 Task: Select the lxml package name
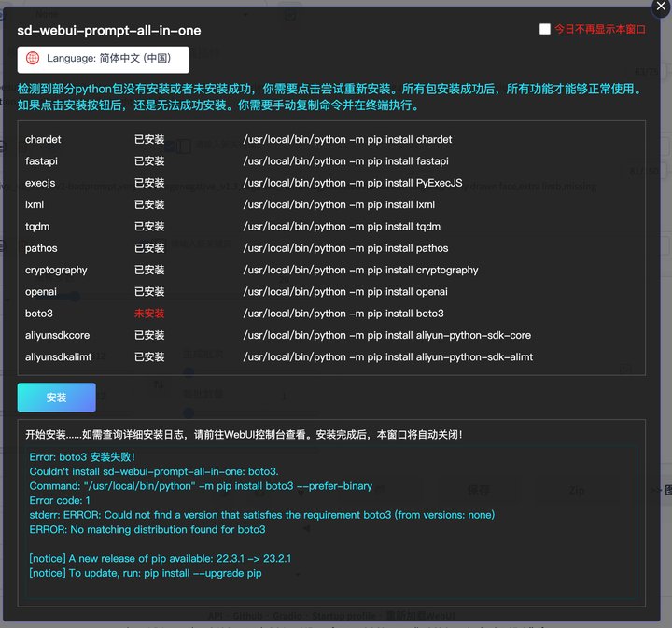point(35,204)
